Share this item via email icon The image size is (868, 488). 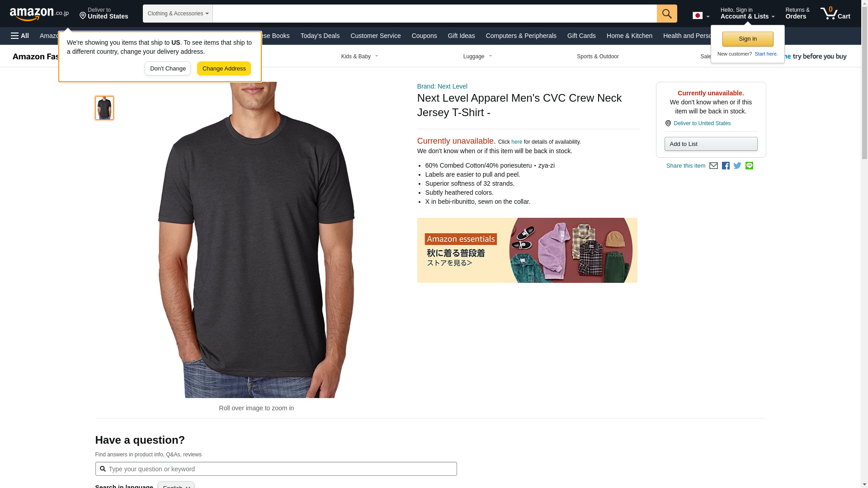713,166
